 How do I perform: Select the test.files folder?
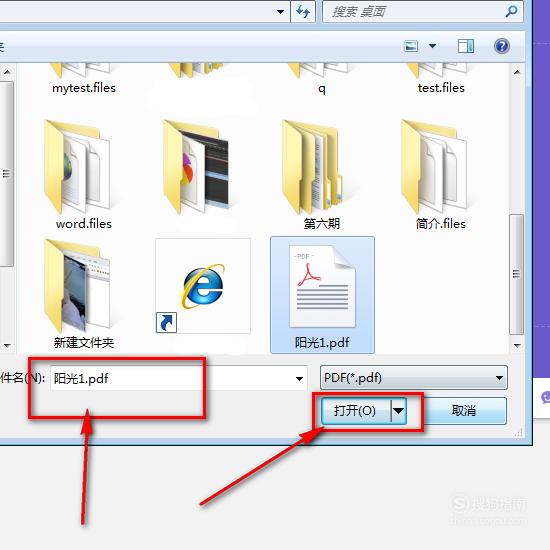point(441,80)
